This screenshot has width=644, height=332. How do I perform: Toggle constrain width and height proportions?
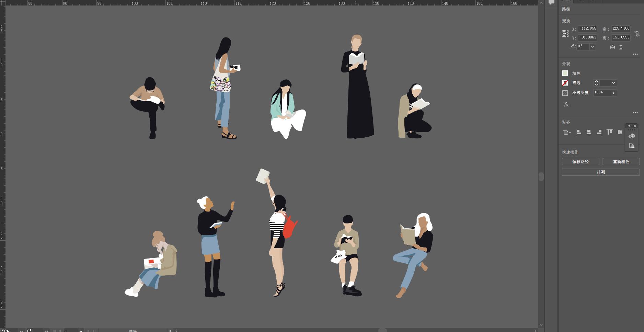click(x=637, y=33)
